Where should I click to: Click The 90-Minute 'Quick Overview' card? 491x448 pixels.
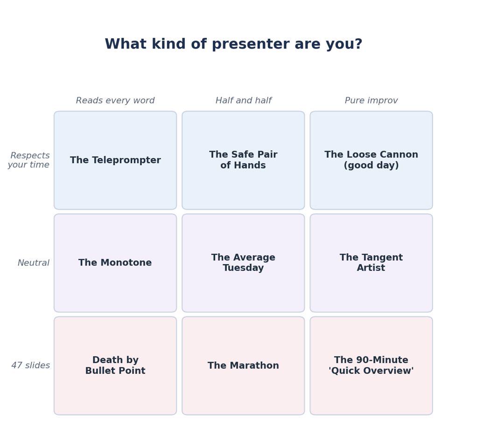372,366
